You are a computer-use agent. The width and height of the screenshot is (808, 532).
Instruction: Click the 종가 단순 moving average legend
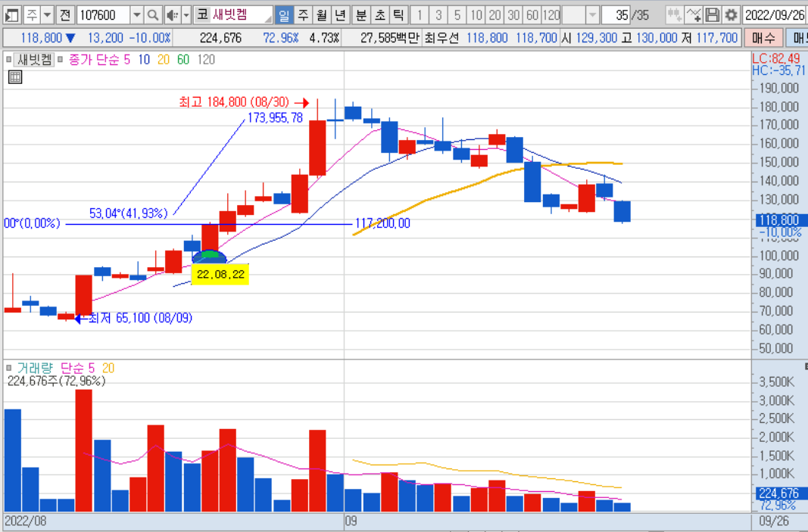[x=94, y=60]
